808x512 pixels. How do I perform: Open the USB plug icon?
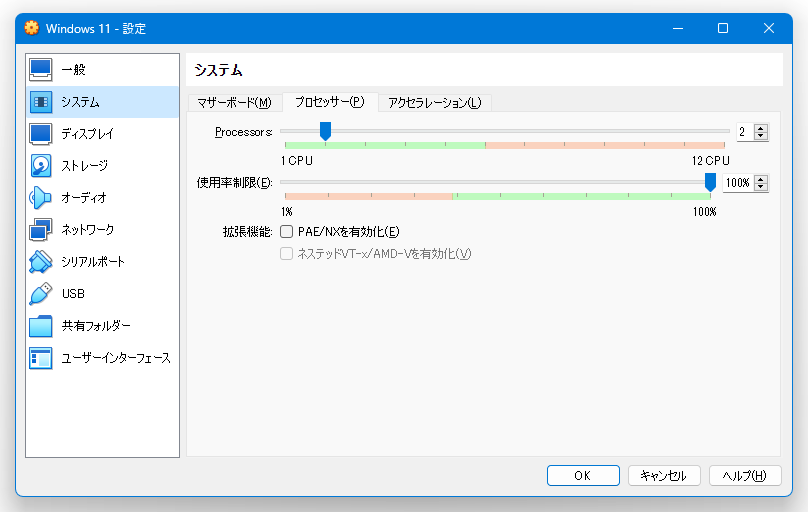[x=41, y=294]
